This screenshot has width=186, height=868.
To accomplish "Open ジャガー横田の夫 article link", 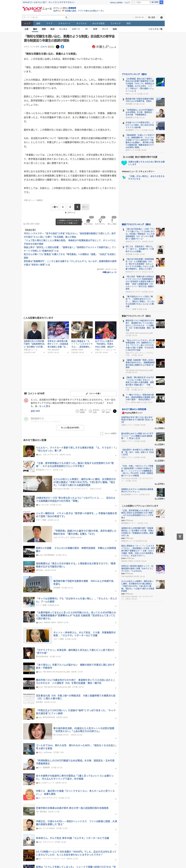I will [76, 515].
